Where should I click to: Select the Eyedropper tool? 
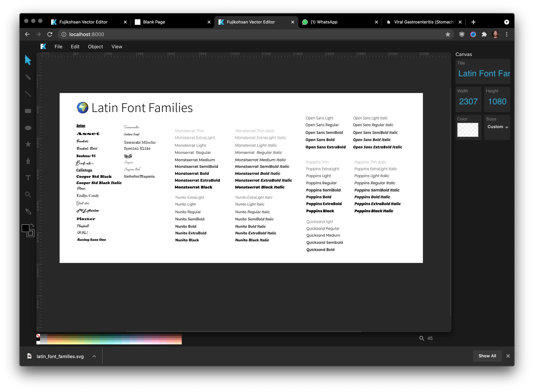point(28,211)
